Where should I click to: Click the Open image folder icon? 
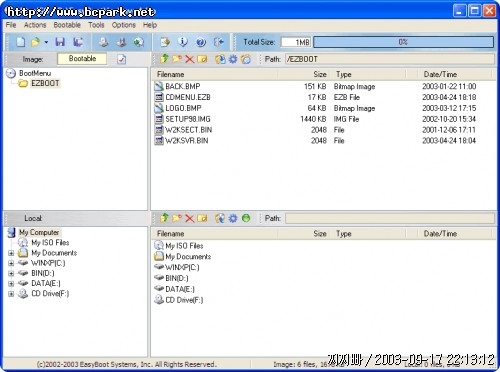(x=35, y=42)
